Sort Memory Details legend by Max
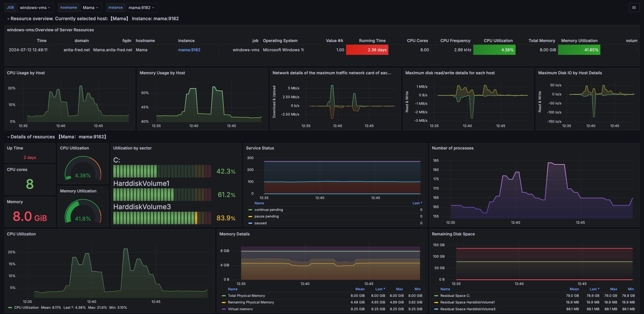The width and height of the screenshot is (644, 314). [399, 289]
